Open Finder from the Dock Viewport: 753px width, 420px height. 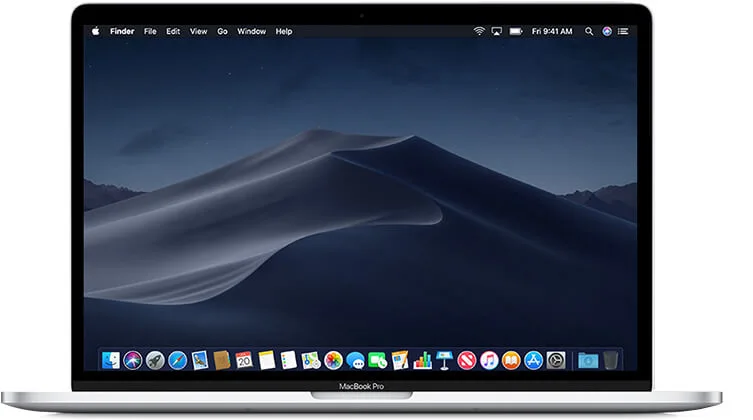[x=111, y=360]
